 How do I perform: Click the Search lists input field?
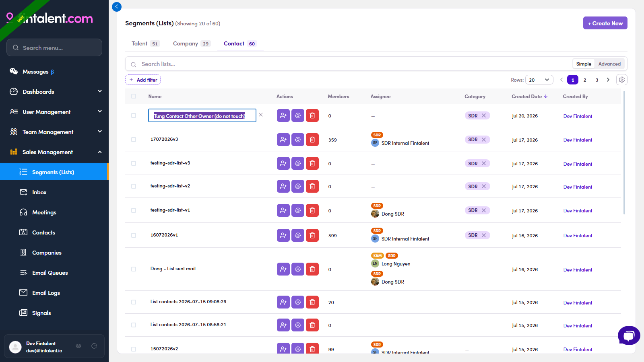(x=354, y=64)
